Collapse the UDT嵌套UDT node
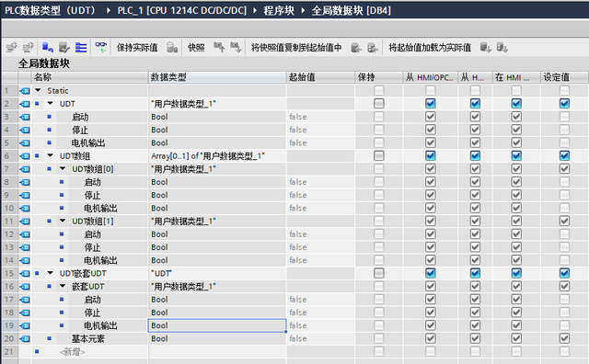The width and height of the screenshot is (589, 364). (x=51, y=273)
